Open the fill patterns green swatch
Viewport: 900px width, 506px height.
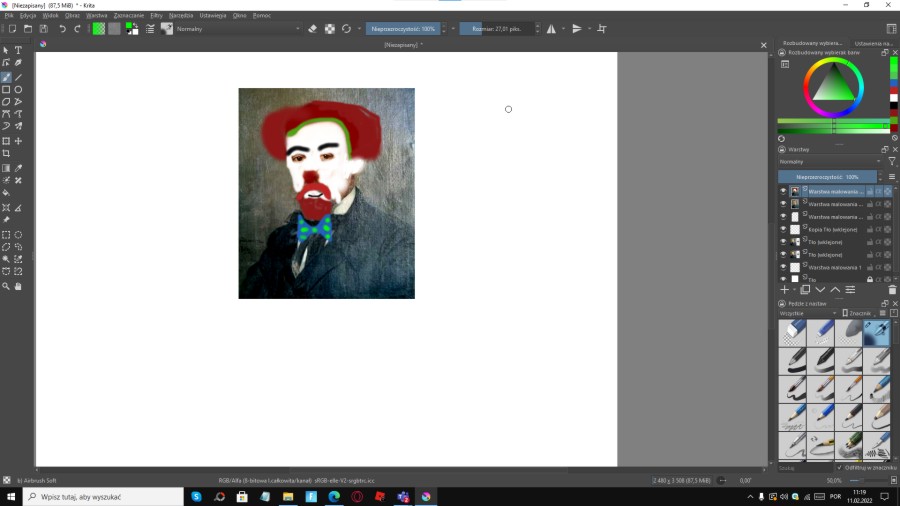pos(99,29)
